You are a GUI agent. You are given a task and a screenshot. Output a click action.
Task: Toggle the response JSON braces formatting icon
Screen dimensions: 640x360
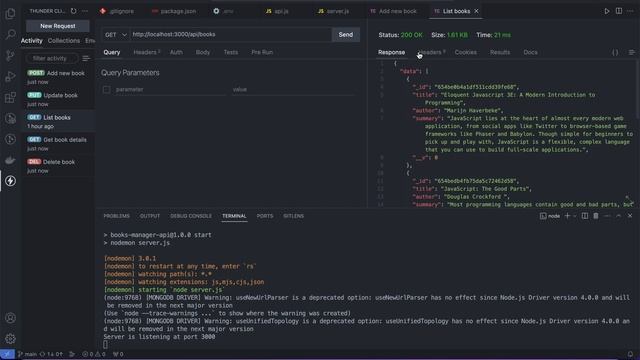[x=615, y=52]
